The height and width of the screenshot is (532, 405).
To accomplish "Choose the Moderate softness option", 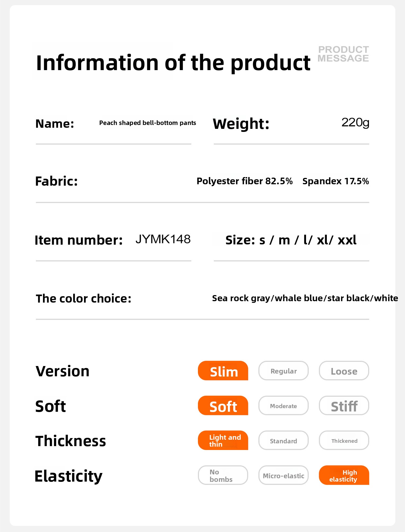I will click(283, 406).
